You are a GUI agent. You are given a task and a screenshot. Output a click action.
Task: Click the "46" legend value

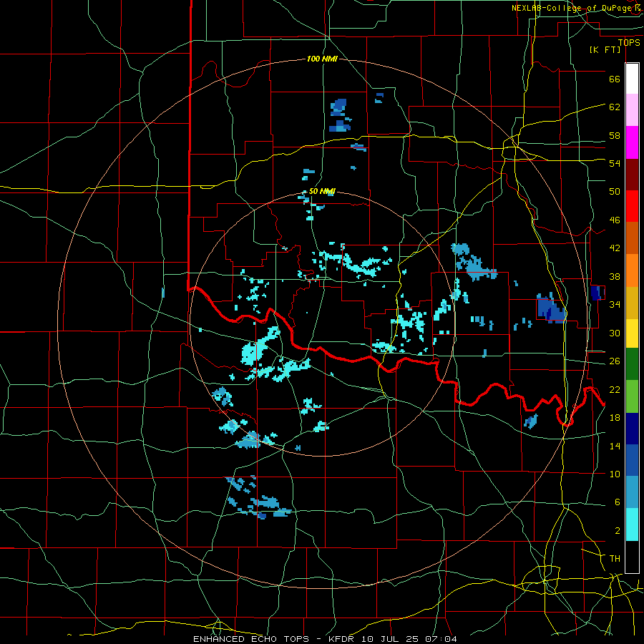(x=615, y=220)
